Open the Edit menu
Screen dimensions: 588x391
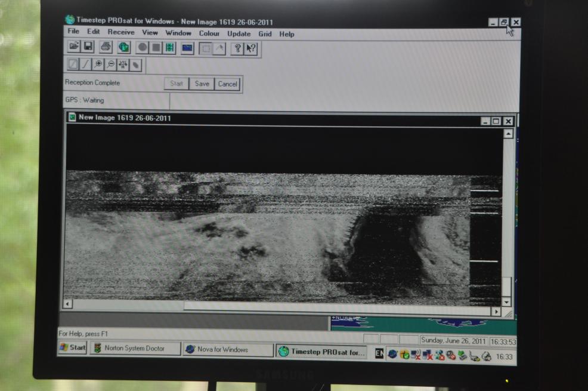(94, 32)
